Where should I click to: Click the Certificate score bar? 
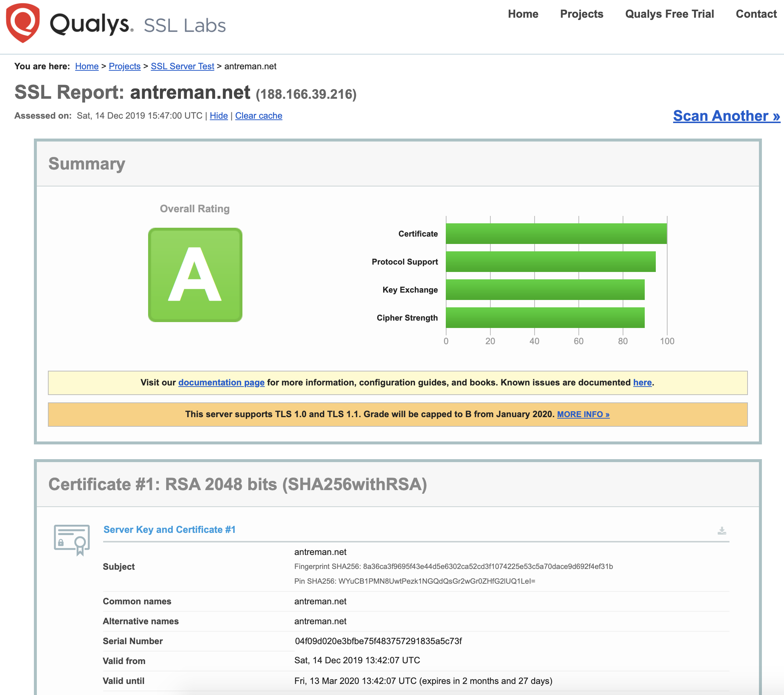click(x=556, y=234)
